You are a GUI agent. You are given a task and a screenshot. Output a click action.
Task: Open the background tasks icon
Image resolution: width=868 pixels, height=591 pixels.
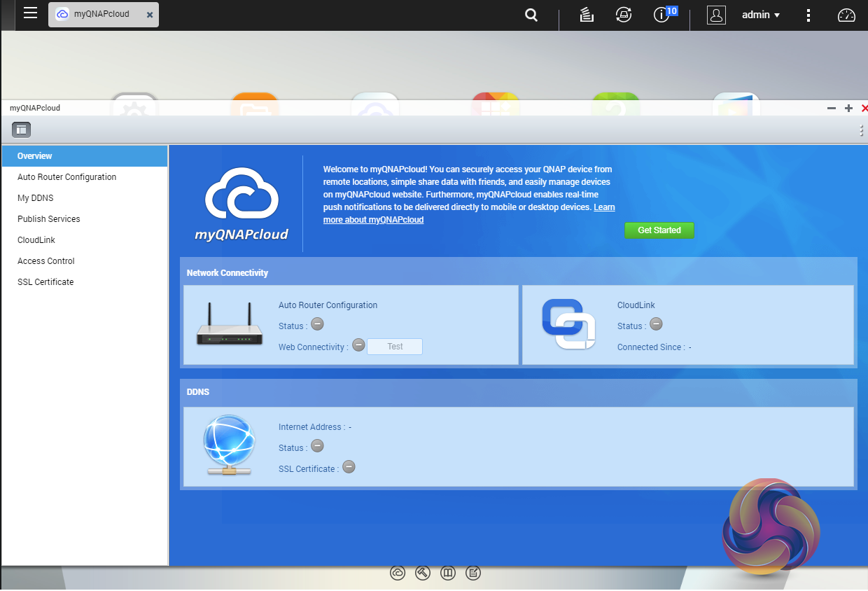coord(587,15)
